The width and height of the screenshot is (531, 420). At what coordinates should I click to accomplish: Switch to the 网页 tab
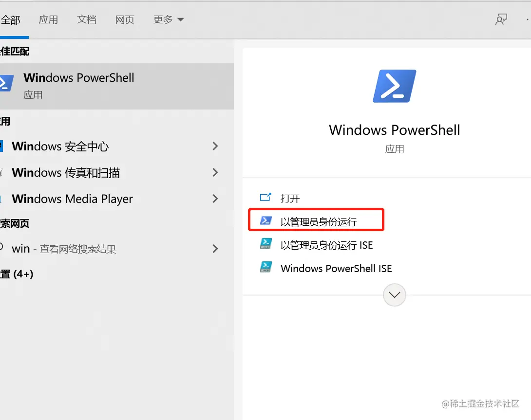pos(125,19)
